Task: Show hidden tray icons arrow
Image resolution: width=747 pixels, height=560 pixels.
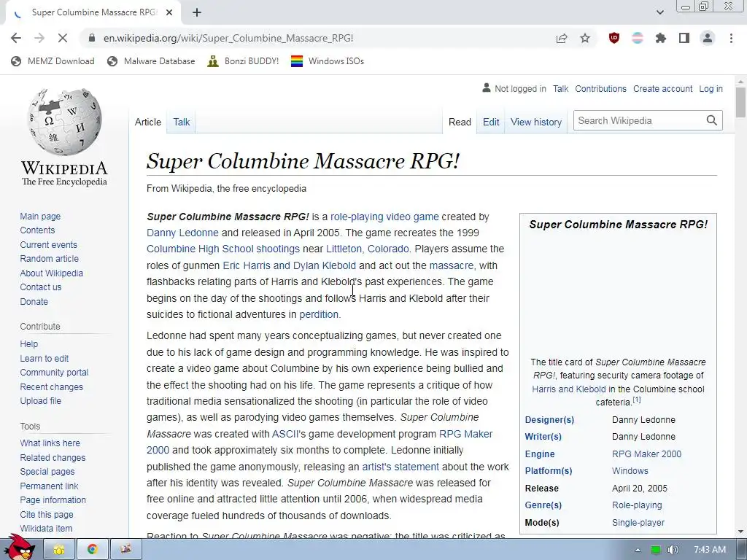Action: 638,550
